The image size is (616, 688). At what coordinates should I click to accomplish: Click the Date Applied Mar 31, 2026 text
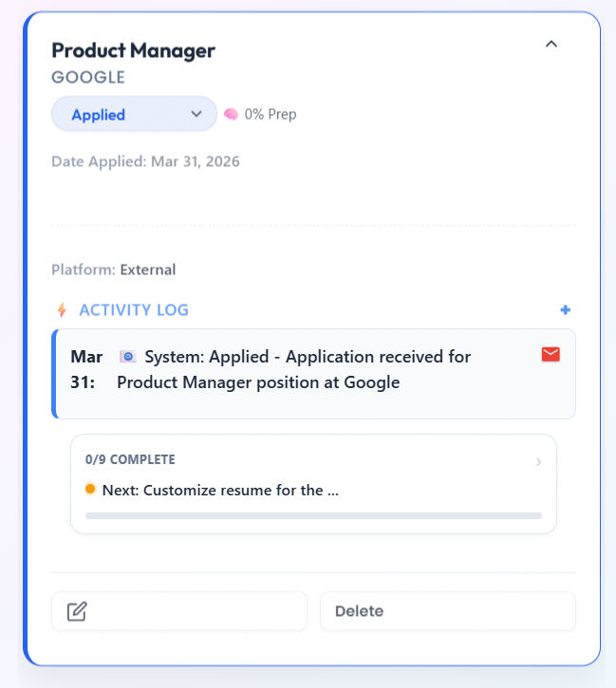click(x=145, y=161)
